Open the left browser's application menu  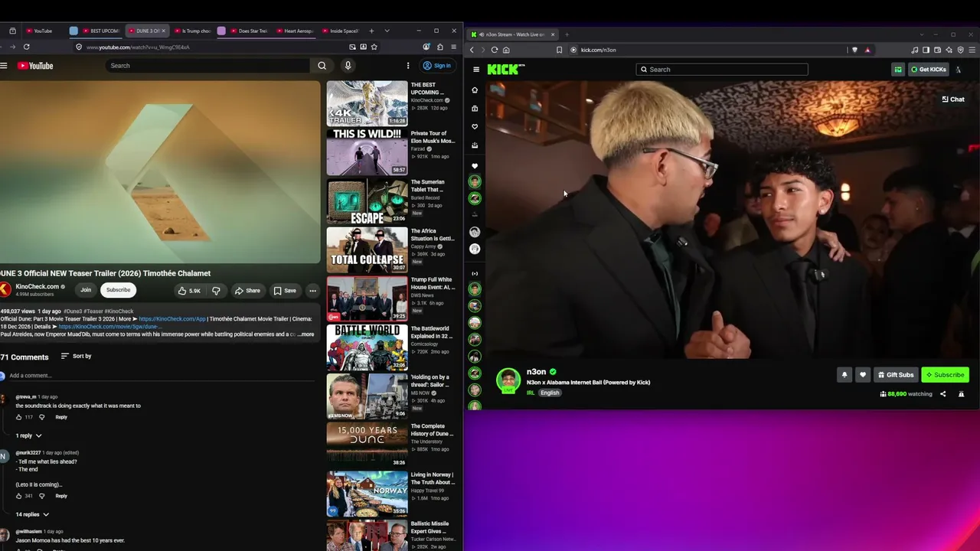(x=453, y=47)
